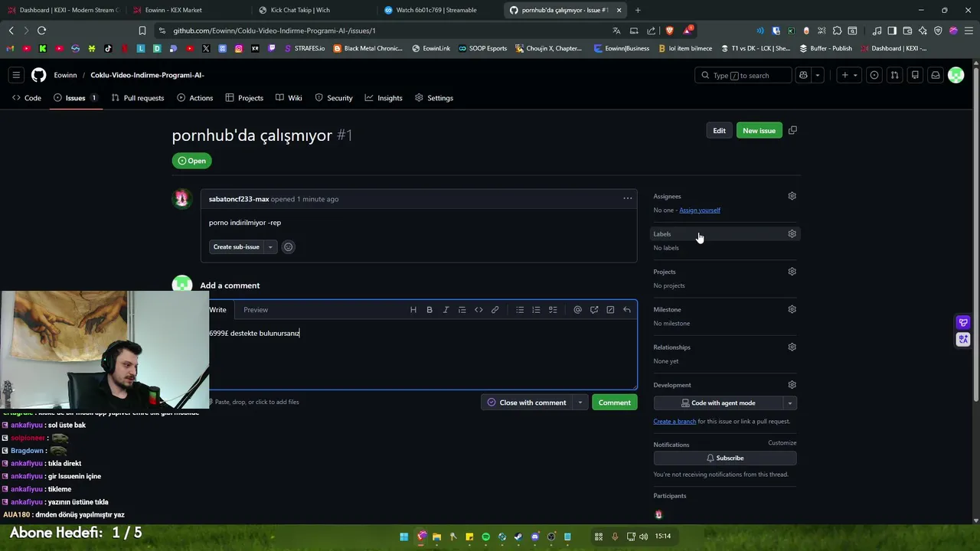Open the Actions tab
Image resolution: width=980 pixels, height=551 pixels.
point(195,98)
